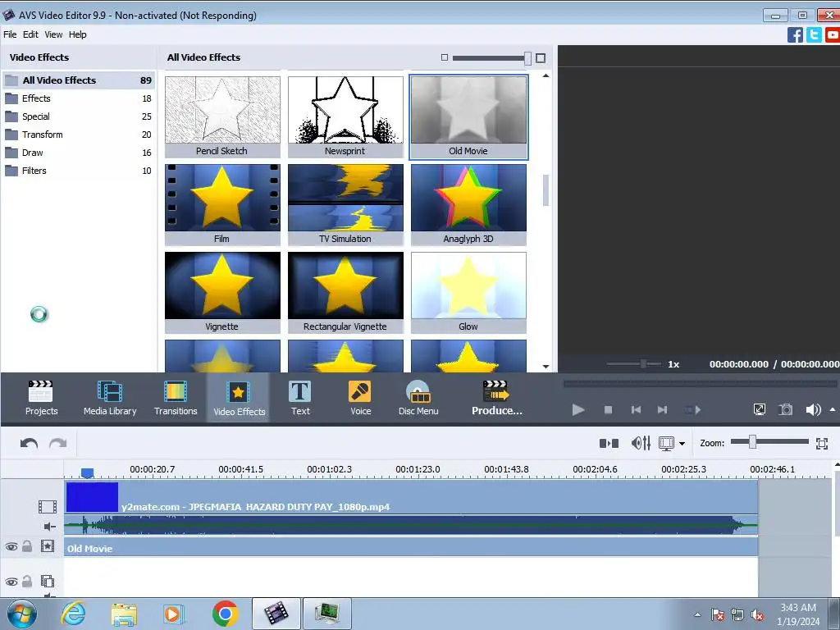Open the AVS YouTube channel icon
840x630 pixels.
[833, 34]
